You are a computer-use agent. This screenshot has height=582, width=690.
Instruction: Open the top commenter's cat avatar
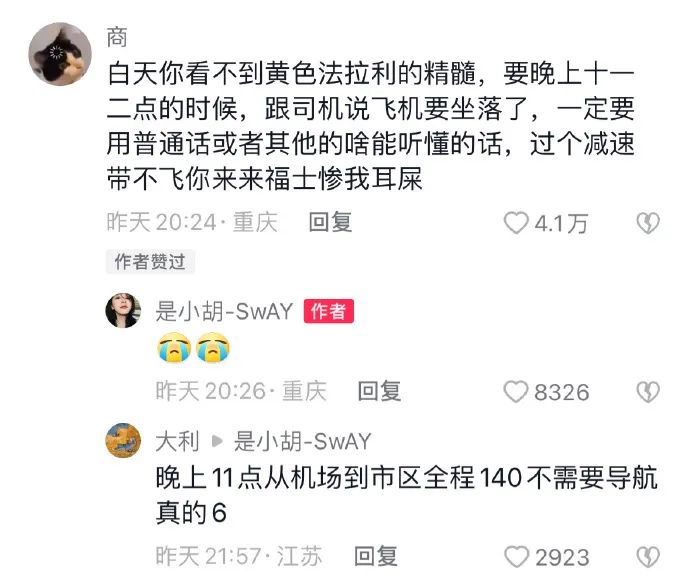coord(60,54)
